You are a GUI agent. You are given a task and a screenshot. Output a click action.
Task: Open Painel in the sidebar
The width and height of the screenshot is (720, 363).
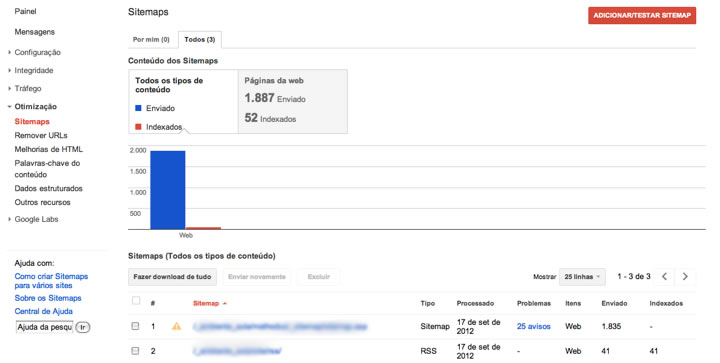25,11
